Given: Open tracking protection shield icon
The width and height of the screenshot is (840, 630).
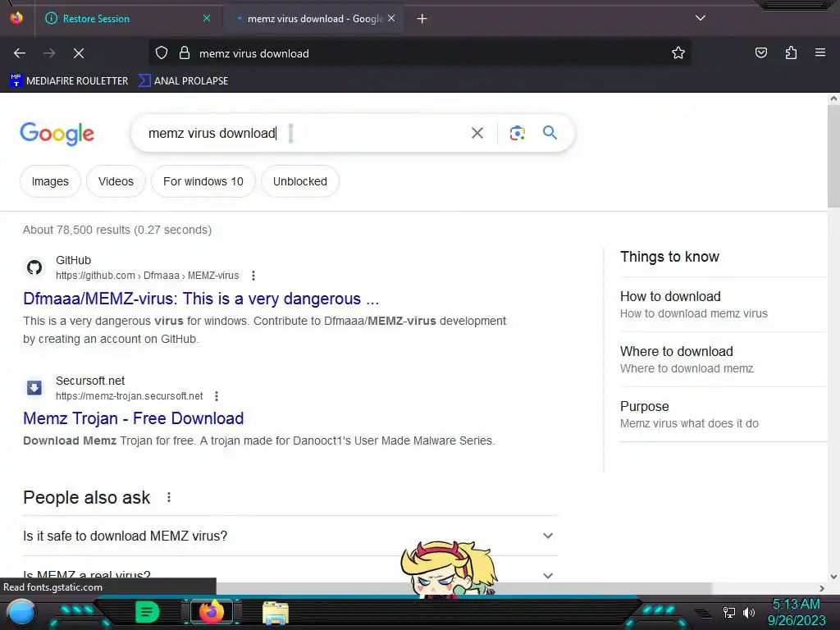Looking at the screenshot, I should point(162,53).
